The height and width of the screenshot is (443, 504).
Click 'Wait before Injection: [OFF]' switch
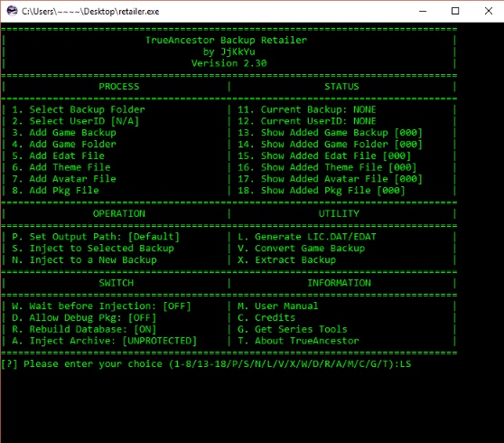pyautogui.click(x=101, y=306)
